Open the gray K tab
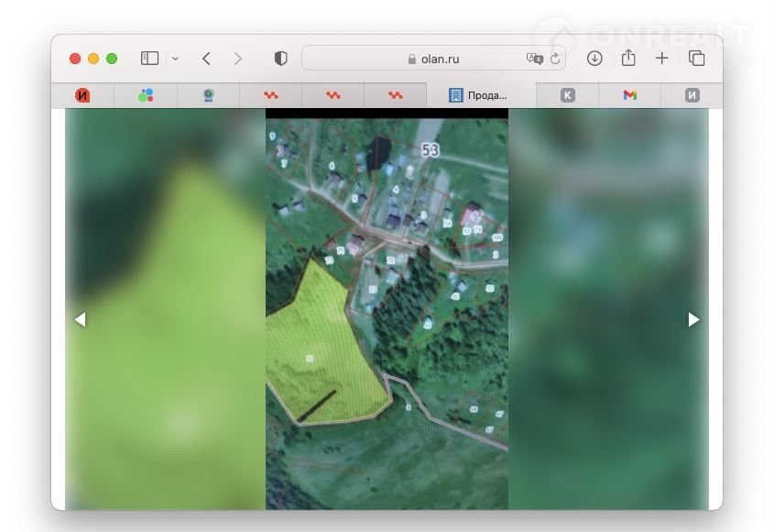The width and height of the screenshot is (774, 532). (x=568, y=95)
